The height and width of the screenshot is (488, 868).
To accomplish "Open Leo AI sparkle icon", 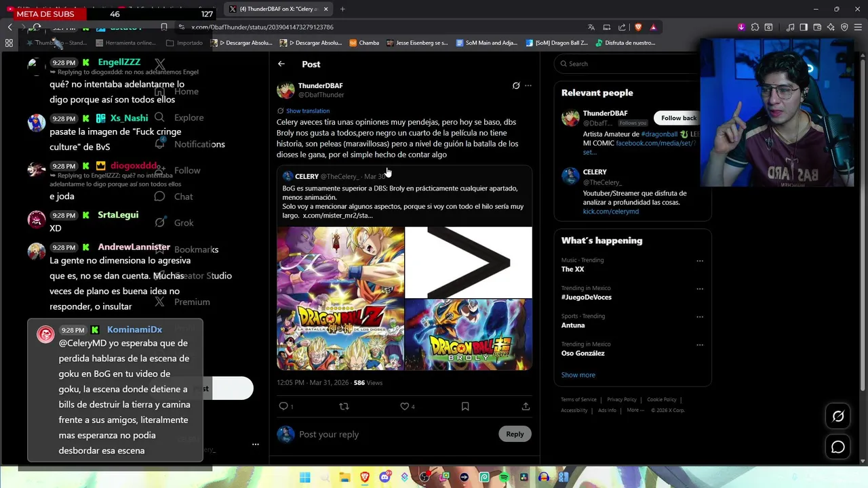I will point(831,27).
